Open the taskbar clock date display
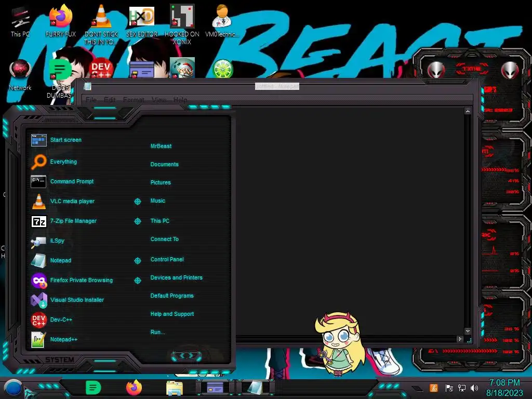 click(504, 388)
